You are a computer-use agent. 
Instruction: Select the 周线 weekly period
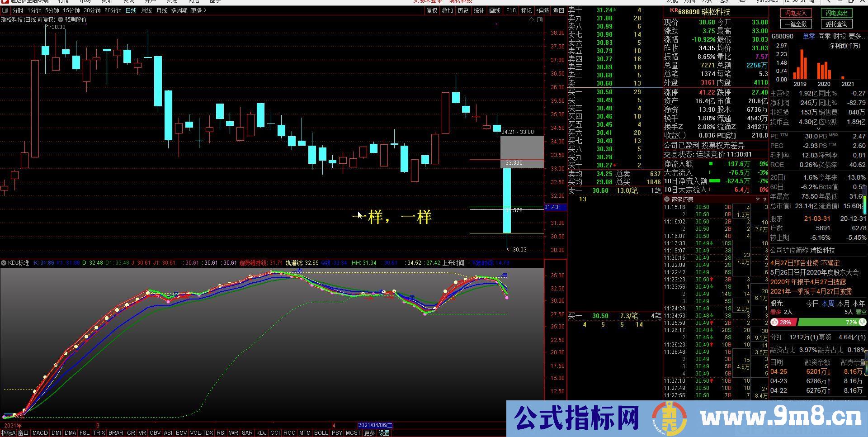click(146, 10)
